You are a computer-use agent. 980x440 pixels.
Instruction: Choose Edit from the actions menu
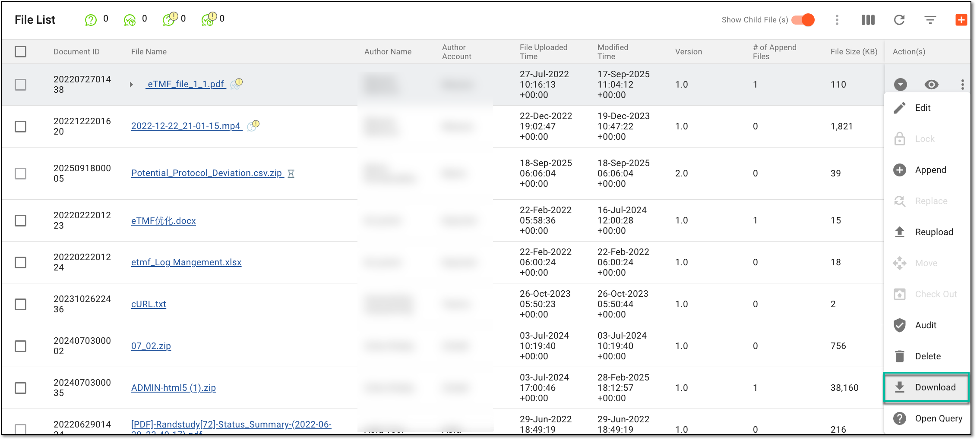926,108
